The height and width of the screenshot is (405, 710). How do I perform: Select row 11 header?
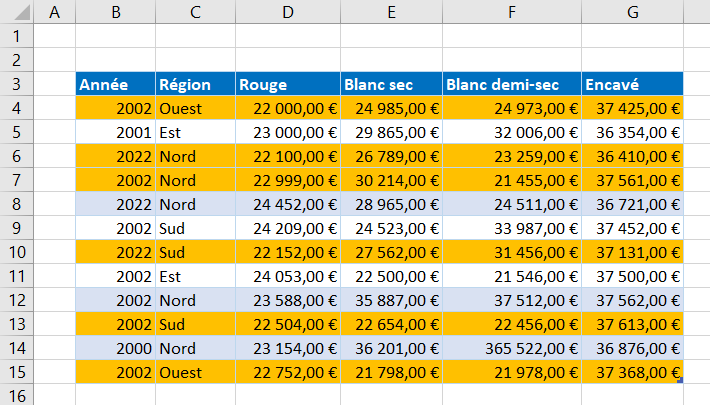[x=17, y=276]
